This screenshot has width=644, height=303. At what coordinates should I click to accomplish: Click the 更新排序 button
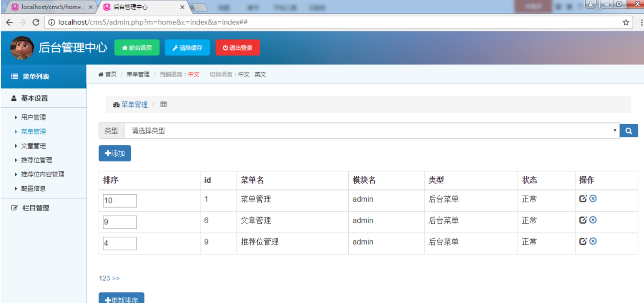point(121,299)
